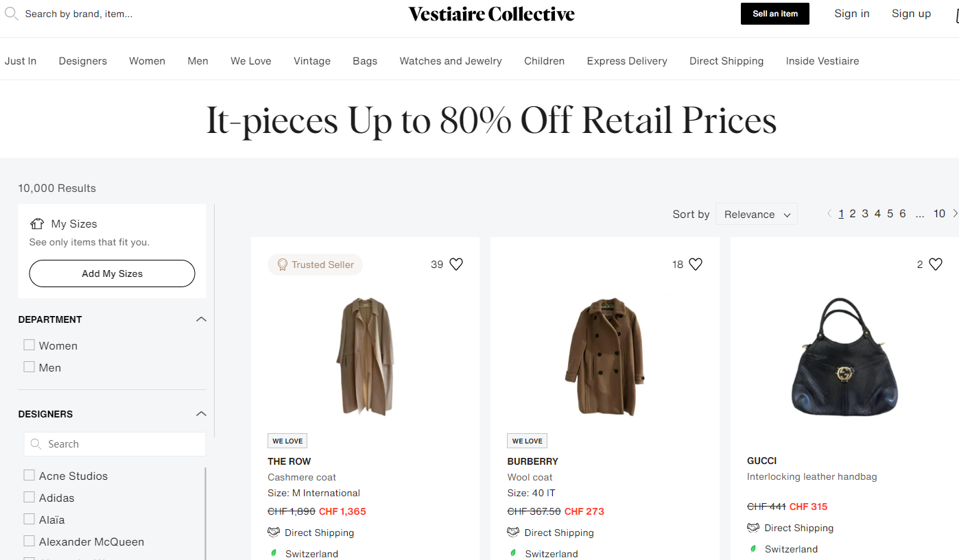
Task: Open Watches and Jewelry menu
Action: tap(451, 61)
